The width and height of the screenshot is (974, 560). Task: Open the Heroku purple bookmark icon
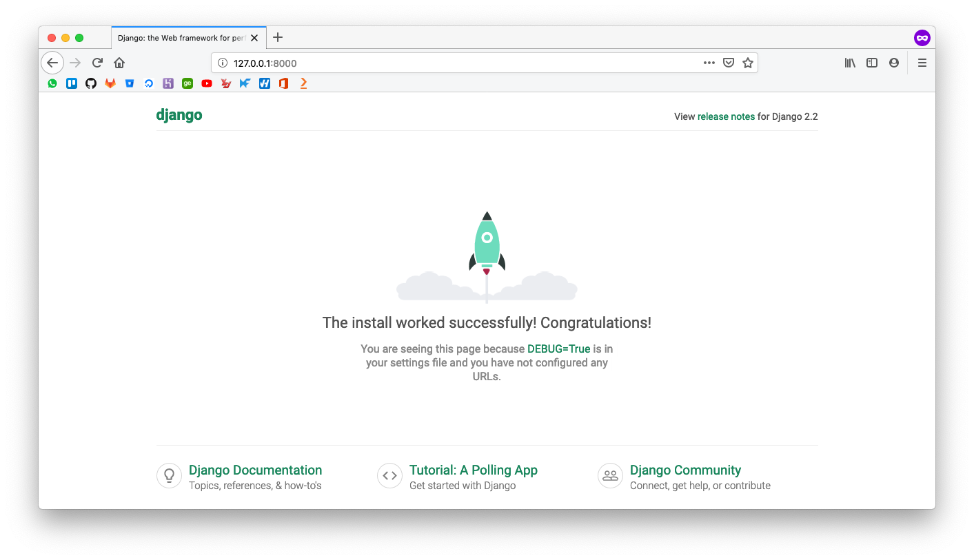168,83
